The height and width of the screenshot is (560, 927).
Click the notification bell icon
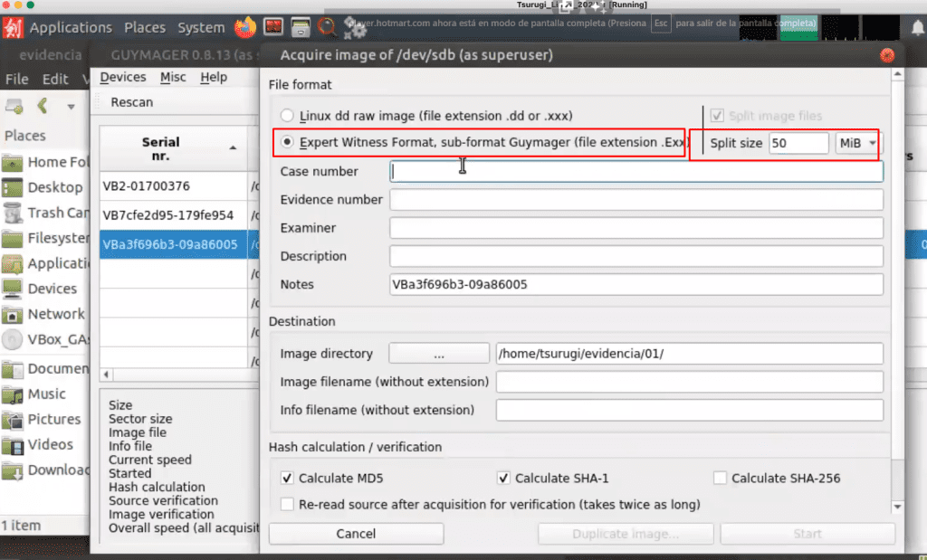(x=918, y=27)
